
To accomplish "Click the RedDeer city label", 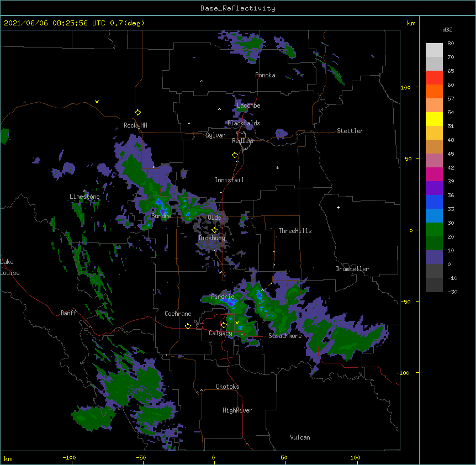I will coord(243,141).
